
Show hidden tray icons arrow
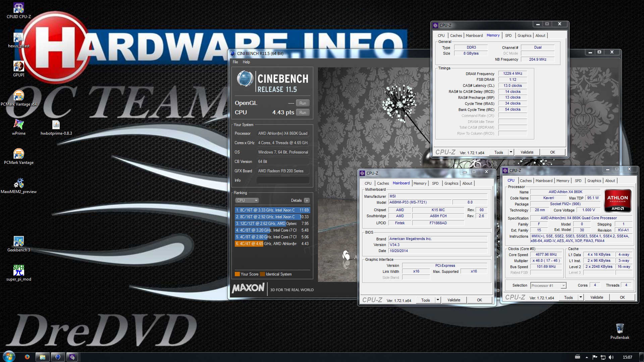[x=587, y=357]
